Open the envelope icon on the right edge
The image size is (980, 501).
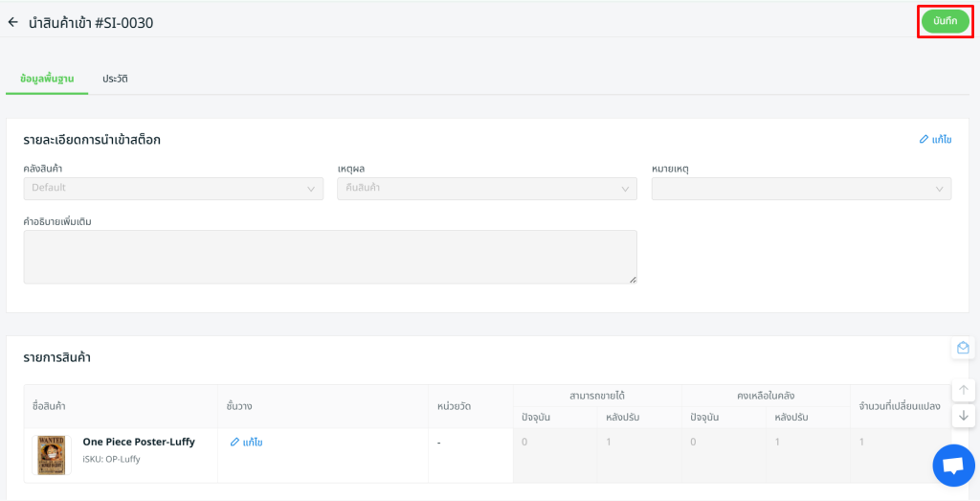[963, 348]
